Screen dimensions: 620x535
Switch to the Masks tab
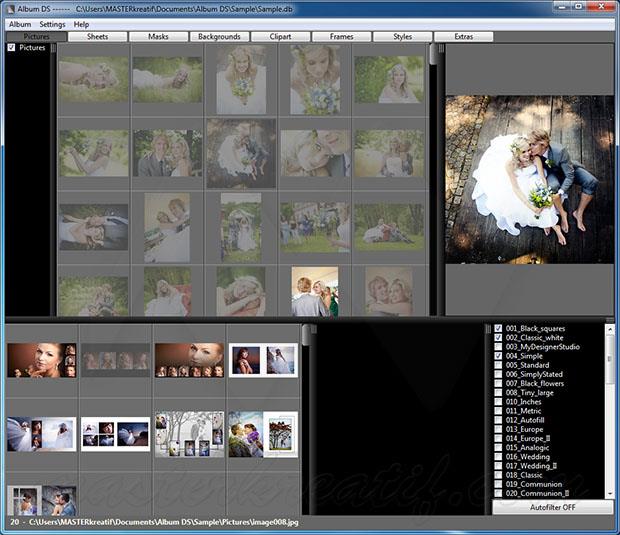coord(158,37)
